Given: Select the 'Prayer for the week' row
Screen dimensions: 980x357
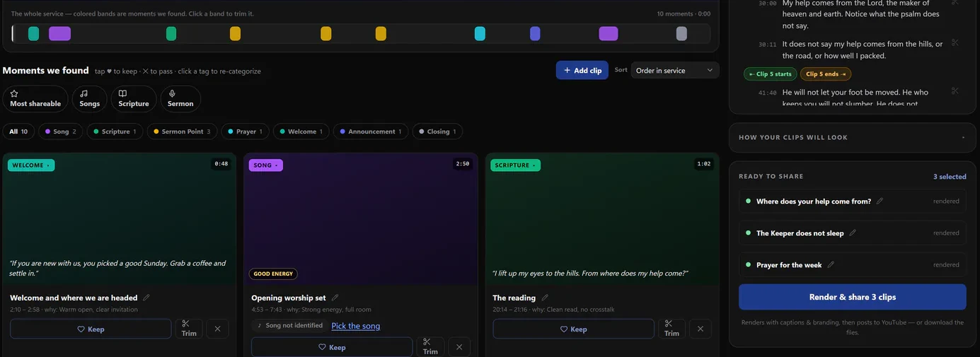Looking at the screenshot, I should tap(853, 265).
